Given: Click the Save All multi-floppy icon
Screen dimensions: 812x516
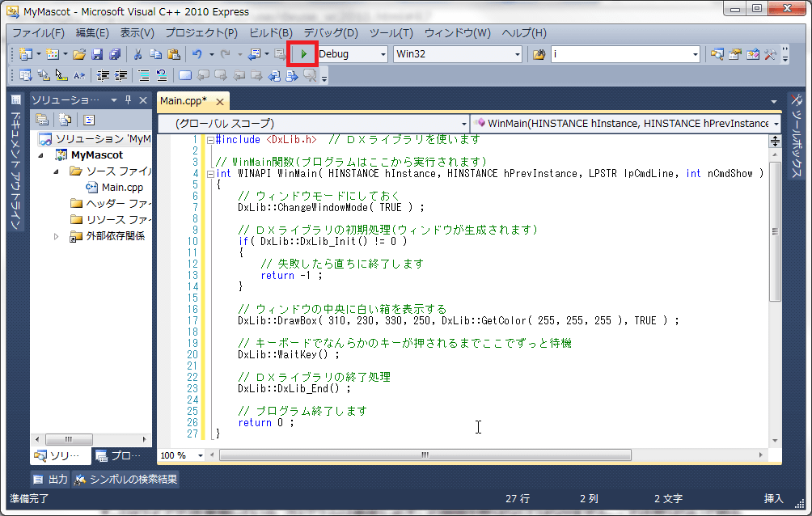Looking at the screenshot, I should [x=115, y=54].
